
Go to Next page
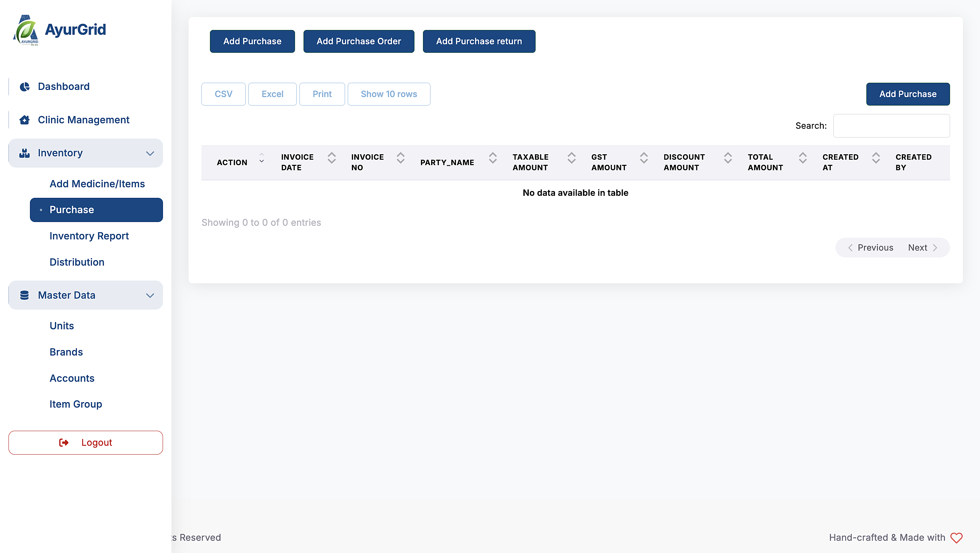[x=922, y=248]
